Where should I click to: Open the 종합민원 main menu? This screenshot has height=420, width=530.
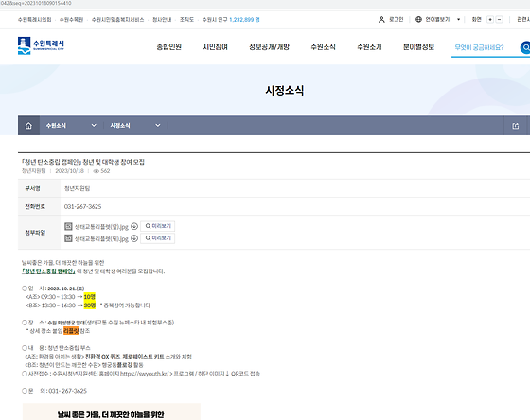pyautogui.click(x=169, y=47)
